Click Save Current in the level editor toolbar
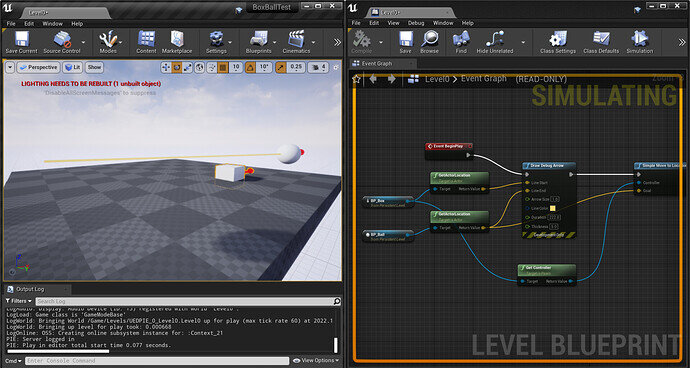The height and width of the screenshot is (368, 690). pyautogui.click(x=22, y=42)
